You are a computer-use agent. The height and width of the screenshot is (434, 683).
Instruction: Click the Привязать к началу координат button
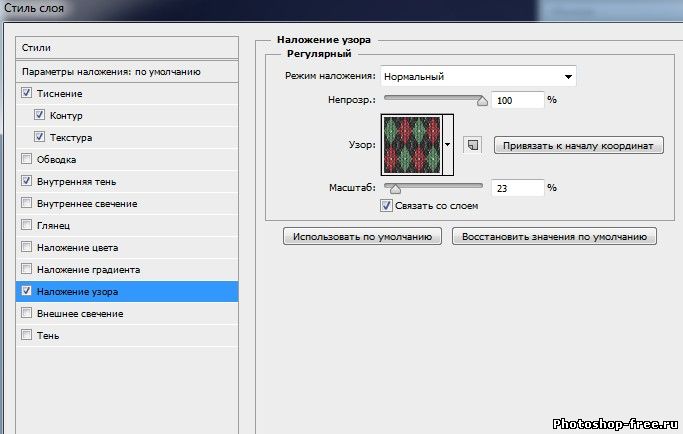coord(578,145)
